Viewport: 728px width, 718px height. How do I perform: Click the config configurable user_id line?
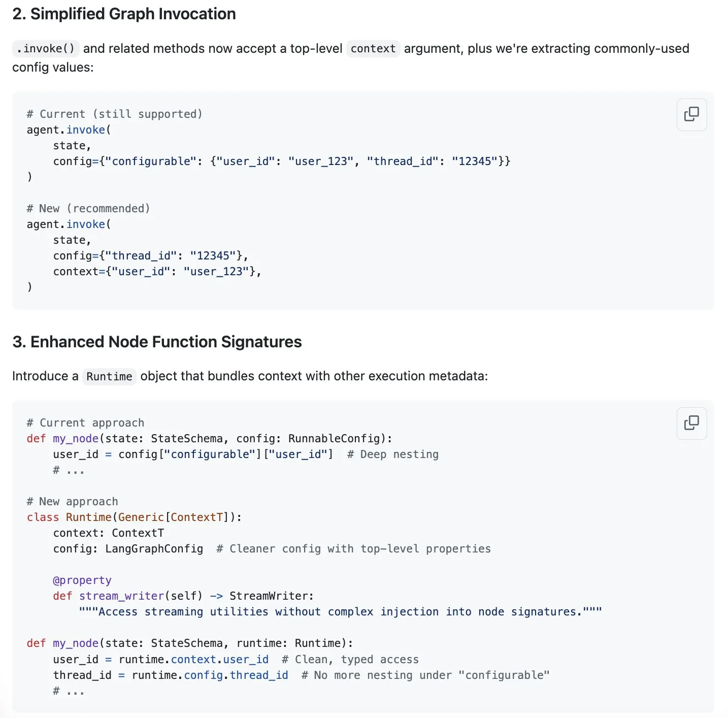click(x=282, y=161)
